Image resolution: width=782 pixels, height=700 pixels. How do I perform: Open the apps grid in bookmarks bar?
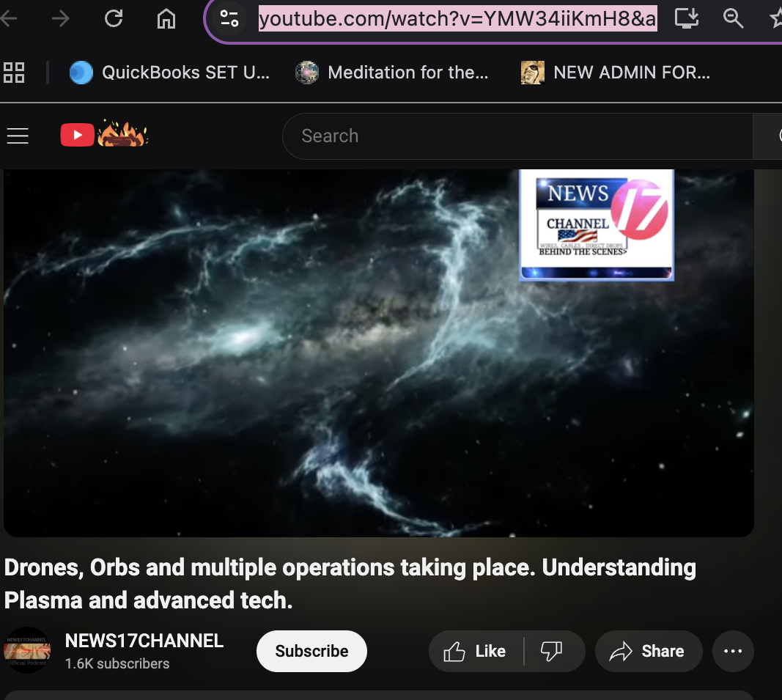(14, 73)
